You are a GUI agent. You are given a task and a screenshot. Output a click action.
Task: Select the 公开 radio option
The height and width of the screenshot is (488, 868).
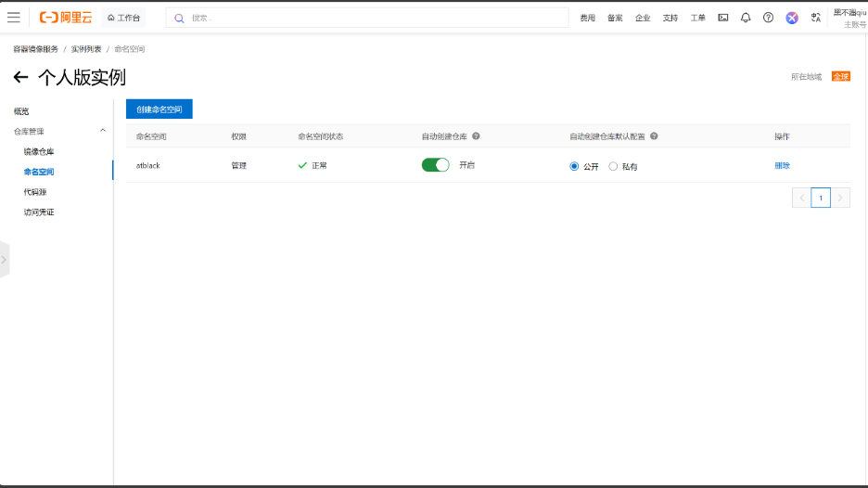[x=574, y=166]
